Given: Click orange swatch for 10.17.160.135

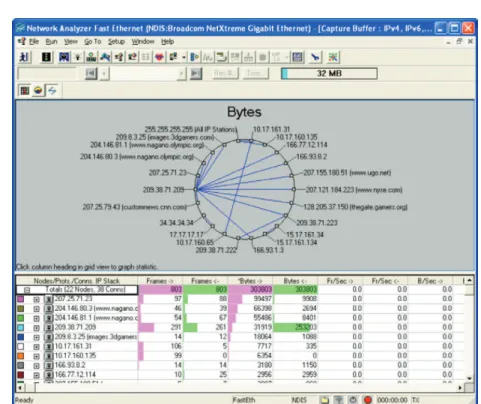Looking at the screenshot, I should (x=21, y=356).
